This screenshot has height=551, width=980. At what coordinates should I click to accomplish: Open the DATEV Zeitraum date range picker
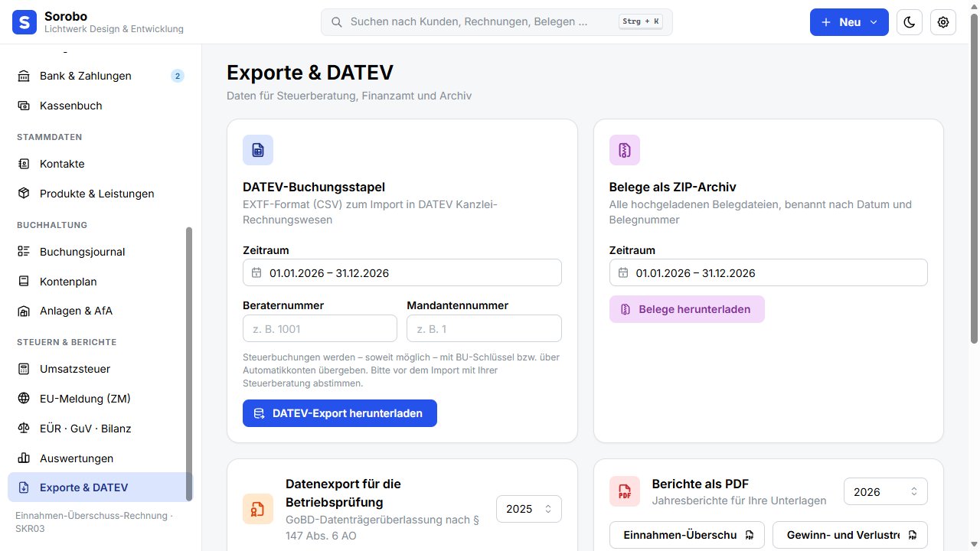(x=402, y=273)
